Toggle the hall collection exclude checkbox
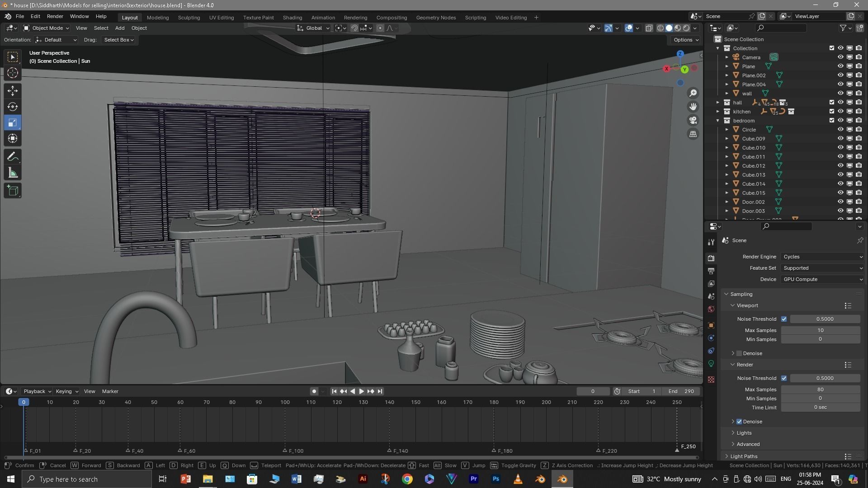Image resolution: width=868 pixels, height=488 pixels. [x=831, y=103]
